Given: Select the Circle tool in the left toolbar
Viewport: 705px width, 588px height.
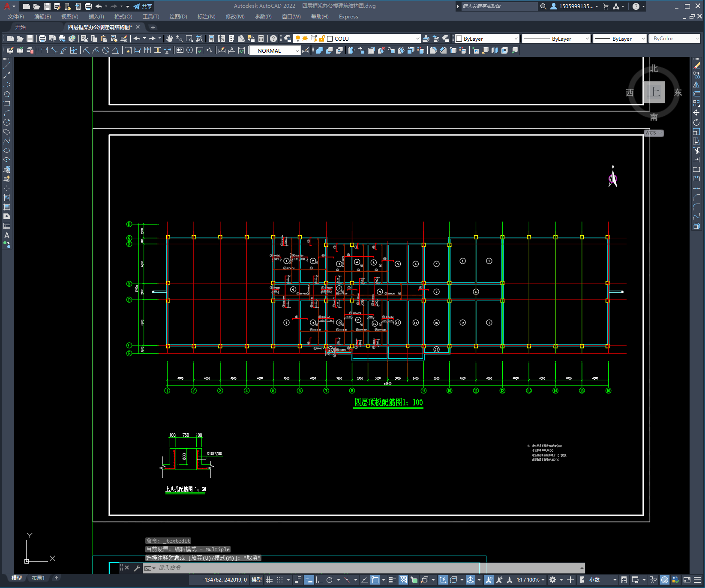Looking at the screenshot, I should click(x=7, y=122).
